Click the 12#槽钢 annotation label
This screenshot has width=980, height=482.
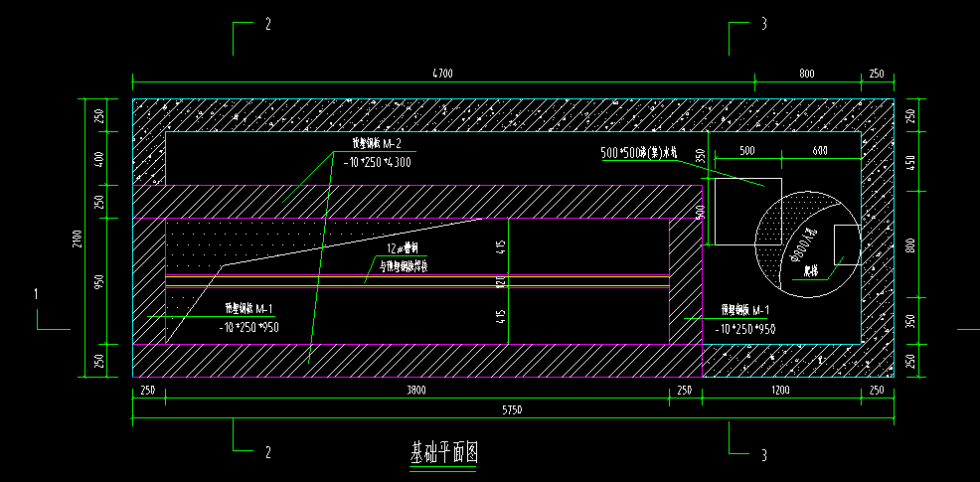pyautogui.click(x=402, y=248)
